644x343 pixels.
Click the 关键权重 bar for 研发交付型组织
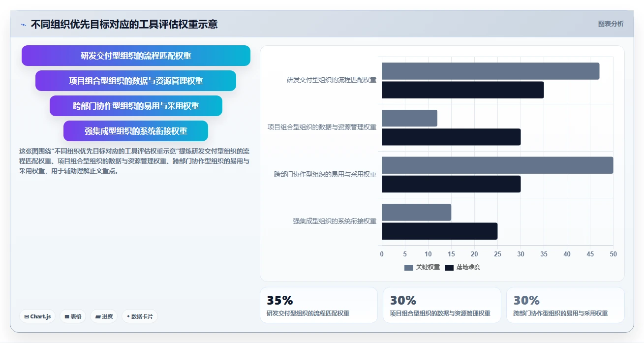click(491, 71)
